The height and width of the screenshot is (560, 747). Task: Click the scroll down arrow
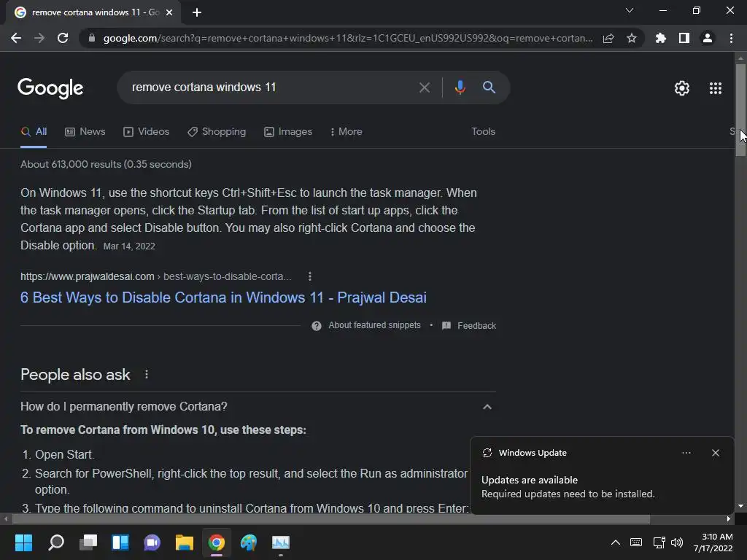pos(740,506)
